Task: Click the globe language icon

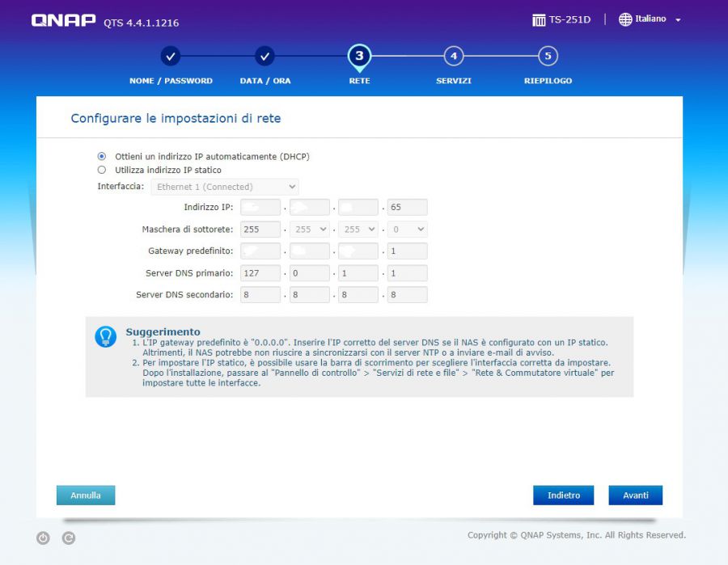Action: click(x=625, y=19)
